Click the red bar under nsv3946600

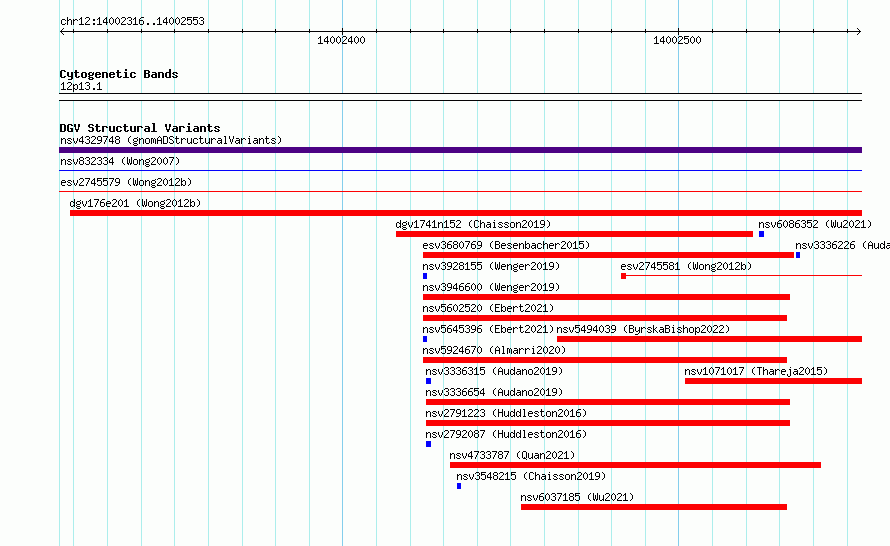point(606,297)
